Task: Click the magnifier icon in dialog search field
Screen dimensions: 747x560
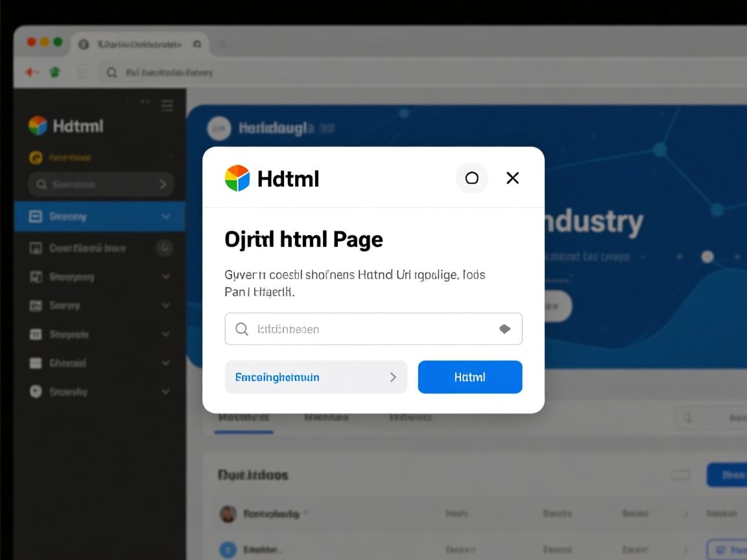Action: (x=242, y=329)
